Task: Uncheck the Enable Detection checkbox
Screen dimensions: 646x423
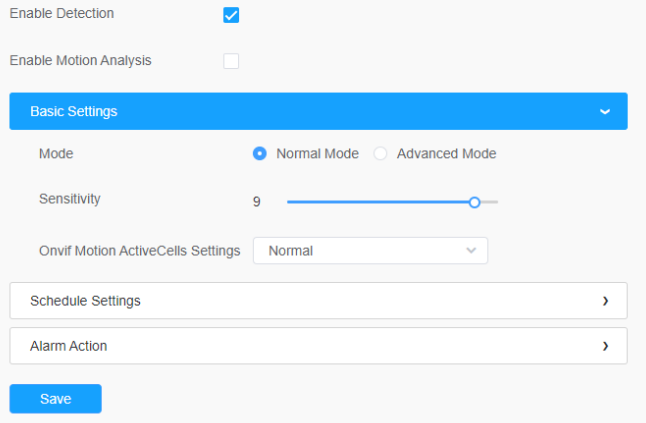Action: (231, 15)
